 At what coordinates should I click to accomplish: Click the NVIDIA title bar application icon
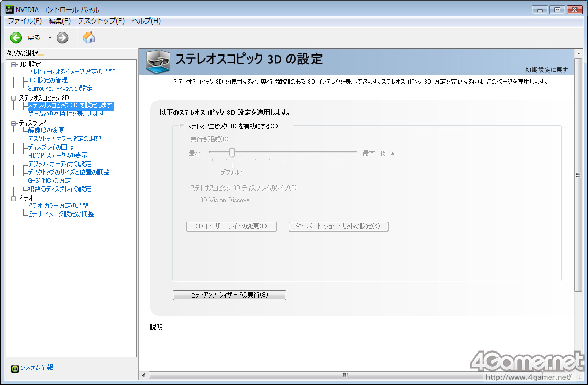(9, 9)
